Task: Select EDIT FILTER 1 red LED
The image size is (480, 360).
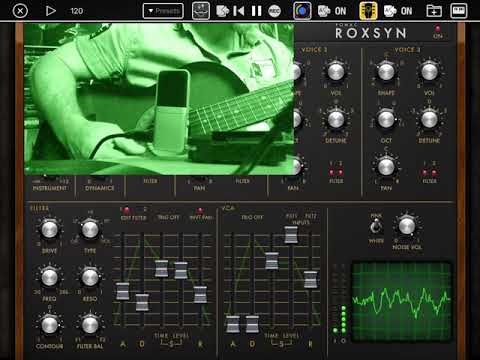Action: click(126, 210)
